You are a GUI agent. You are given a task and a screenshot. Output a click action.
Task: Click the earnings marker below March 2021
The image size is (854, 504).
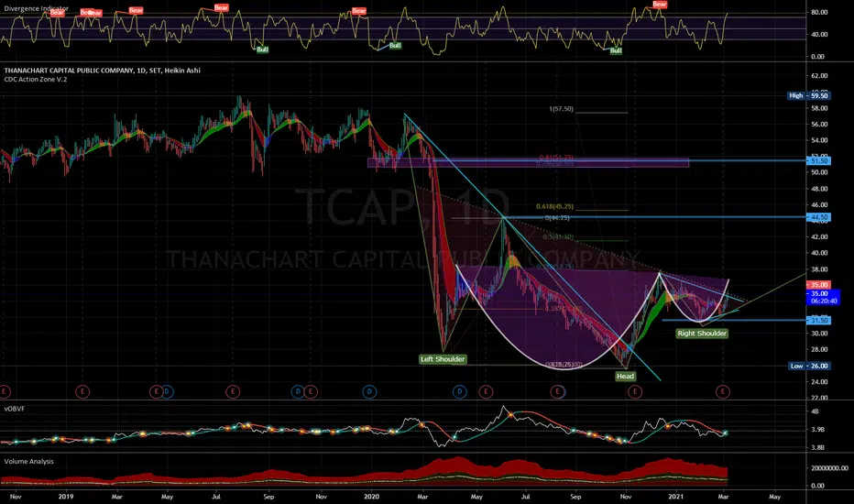(723, 391)
